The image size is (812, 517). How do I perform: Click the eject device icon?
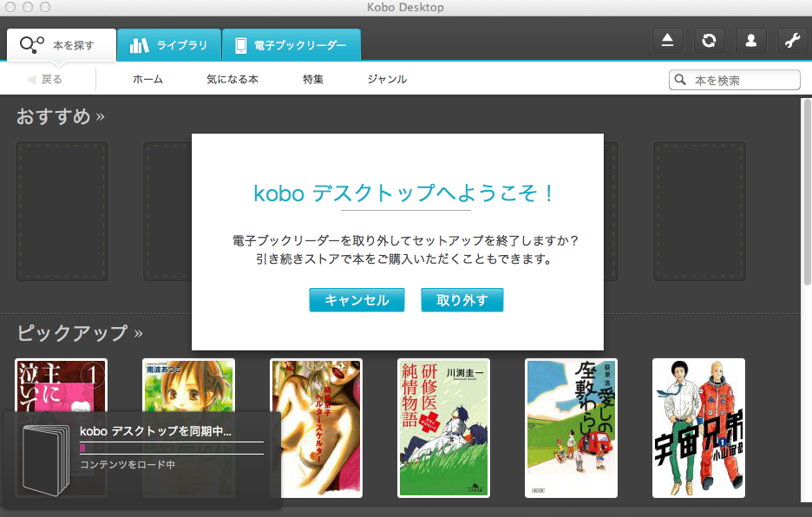pos(667,41)
